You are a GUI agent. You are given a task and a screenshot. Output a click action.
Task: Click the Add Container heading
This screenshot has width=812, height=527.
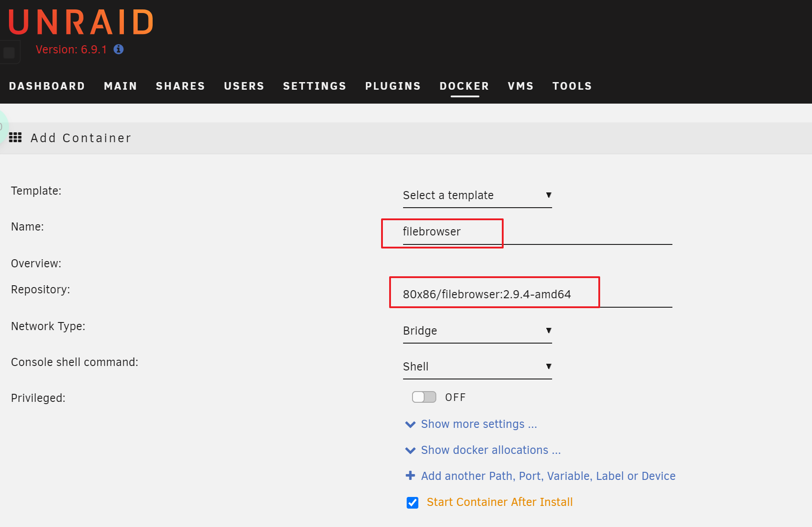coord(81,138)
